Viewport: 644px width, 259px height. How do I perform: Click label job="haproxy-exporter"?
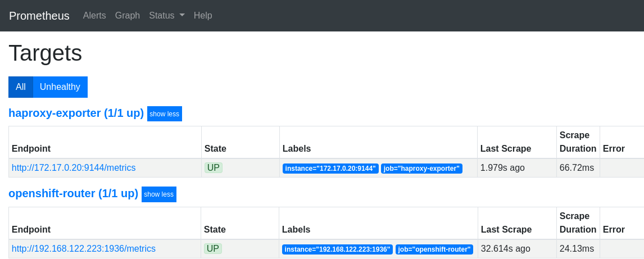421,169
